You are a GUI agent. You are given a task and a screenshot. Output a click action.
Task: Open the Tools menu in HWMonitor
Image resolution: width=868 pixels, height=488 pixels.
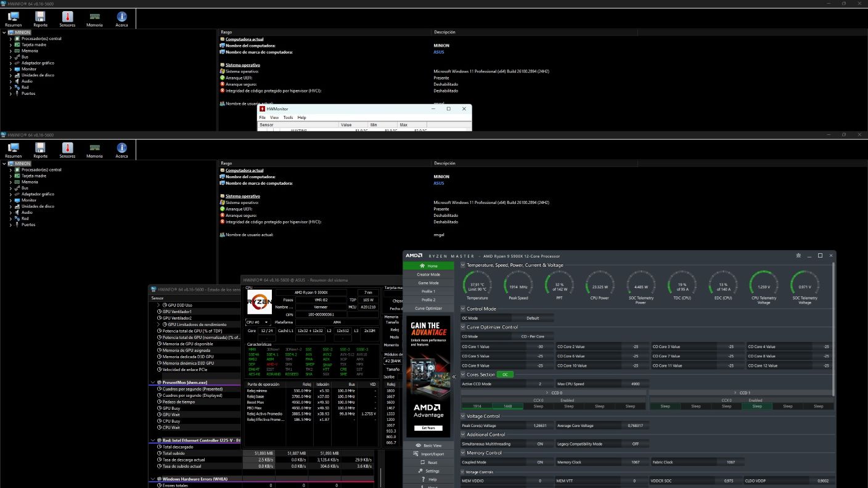pyautogui.click(x=288, y=117)
